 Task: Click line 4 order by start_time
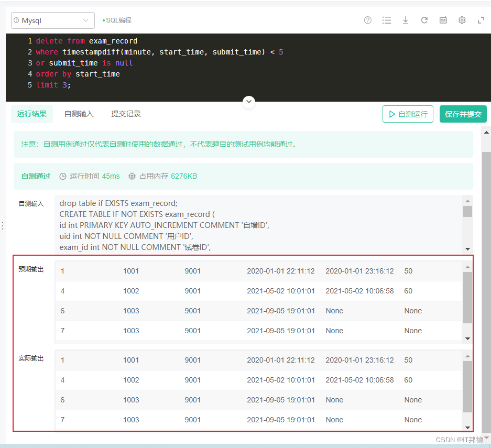pyautogui.click(x=78, y=74)
